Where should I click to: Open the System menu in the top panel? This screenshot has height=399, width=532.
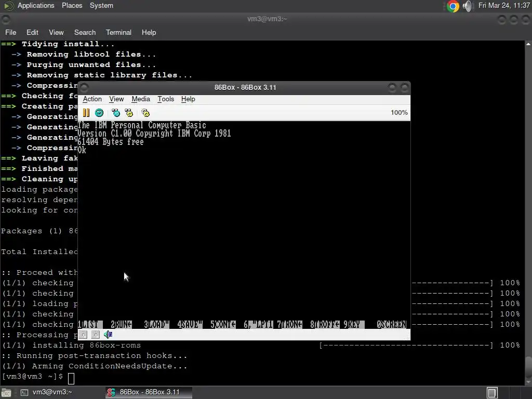[x=101, y=6]
